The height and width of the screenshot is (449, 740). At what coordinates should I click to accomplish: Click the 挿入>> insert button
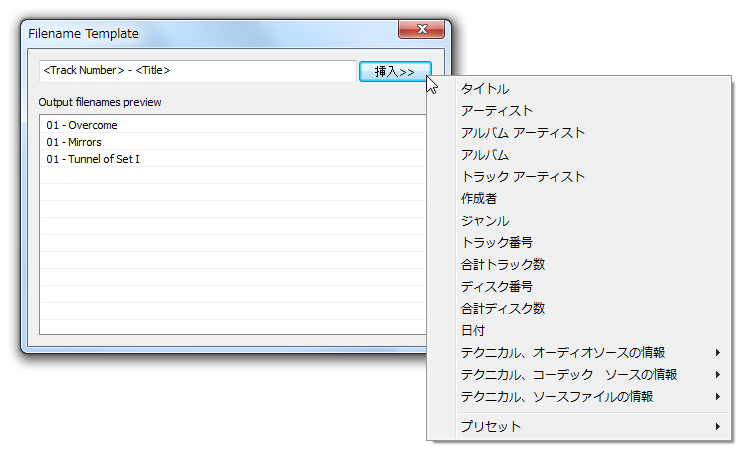[395, 71]
